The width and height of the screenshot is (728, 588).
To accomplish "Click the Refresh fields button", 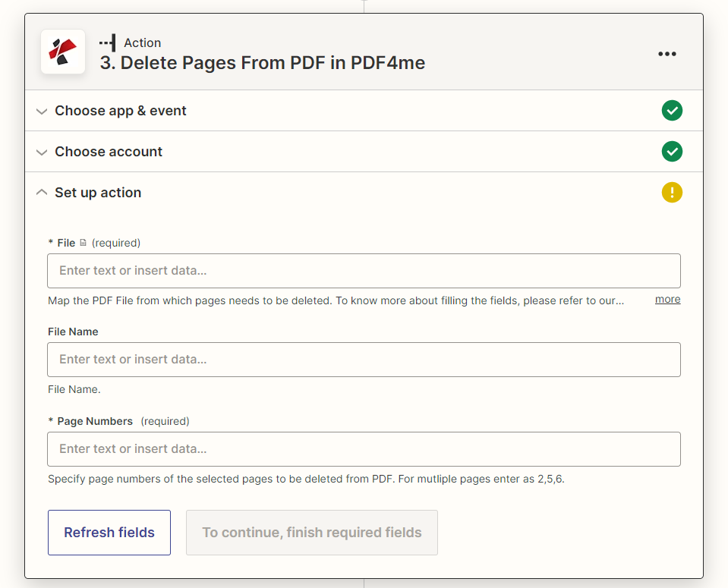I will point(109,532).
